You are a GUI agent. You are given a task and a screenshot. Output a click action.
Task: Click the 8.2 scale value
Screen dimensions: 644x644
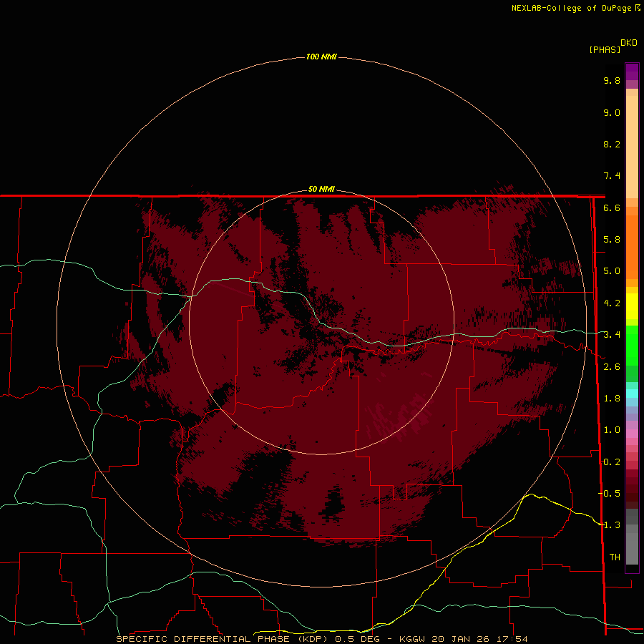pos(612,144)
